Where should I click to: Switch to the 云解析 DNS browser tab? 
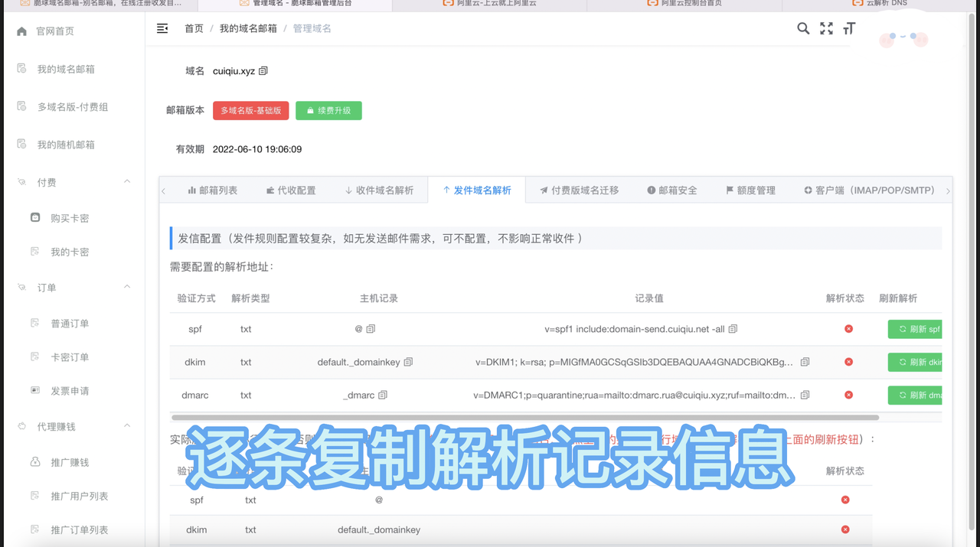coord(879,5)
